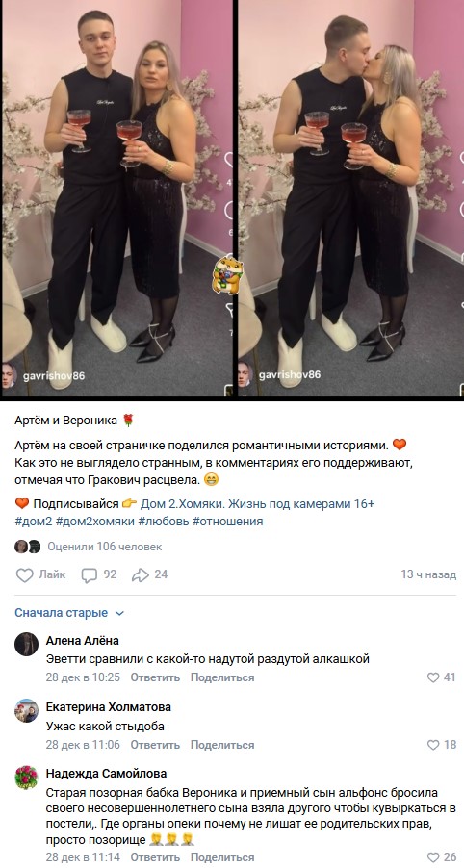464x868 pixels.
Task: Open post comments via speech bubble icon
Action: [90, 575]
